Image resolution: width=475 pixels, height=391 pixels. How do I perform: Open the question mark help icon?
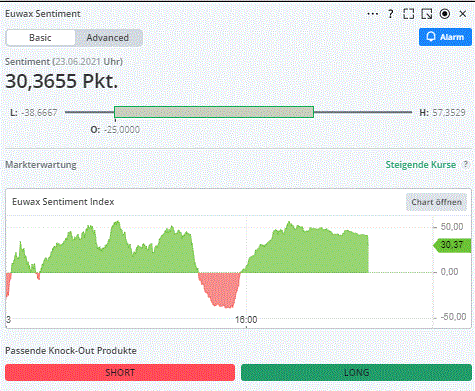[x=390, y=14]
